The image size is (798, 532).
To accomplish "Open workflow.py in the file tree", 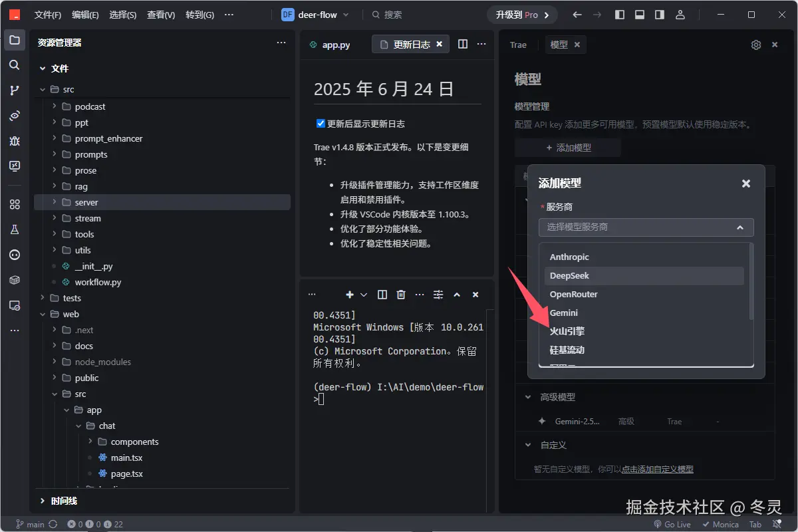I will point(98,282).
